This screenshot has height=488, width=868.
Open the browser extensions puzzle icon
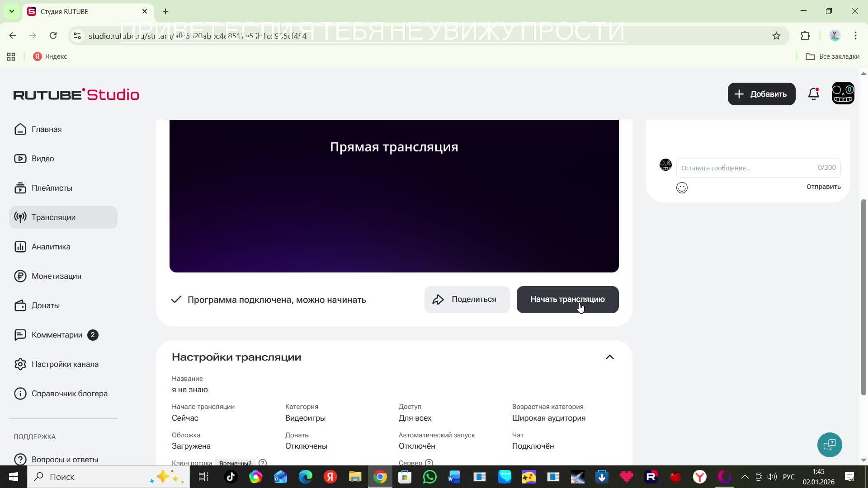pyautogui.click(x=805, y=36)
